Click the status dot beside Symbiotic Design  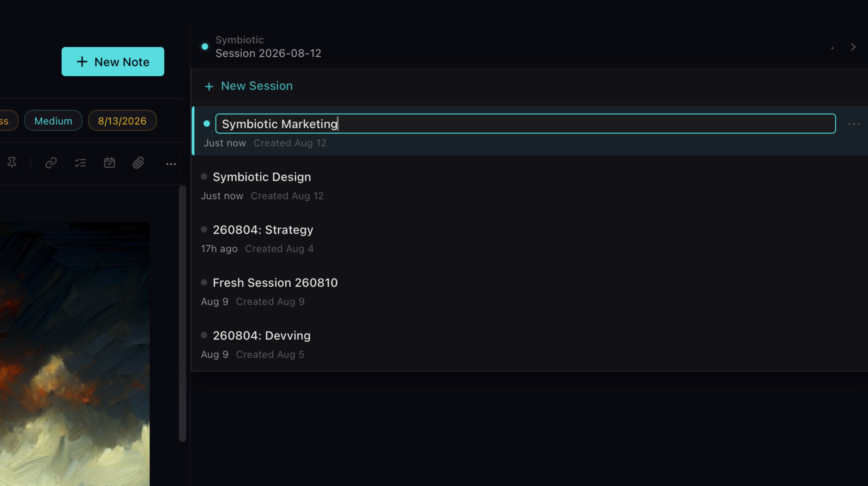click(204, 176)
